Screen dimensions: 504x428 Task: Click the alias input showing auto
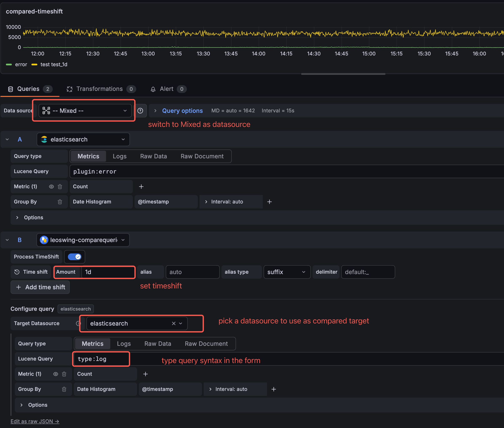pos(193,272)
